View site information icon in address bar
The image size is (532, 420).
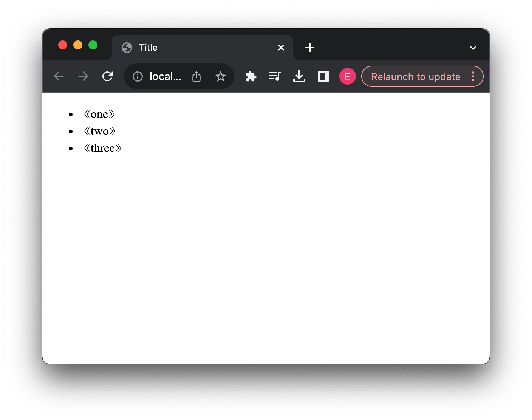pyautogui.click(x=138, y=76)
